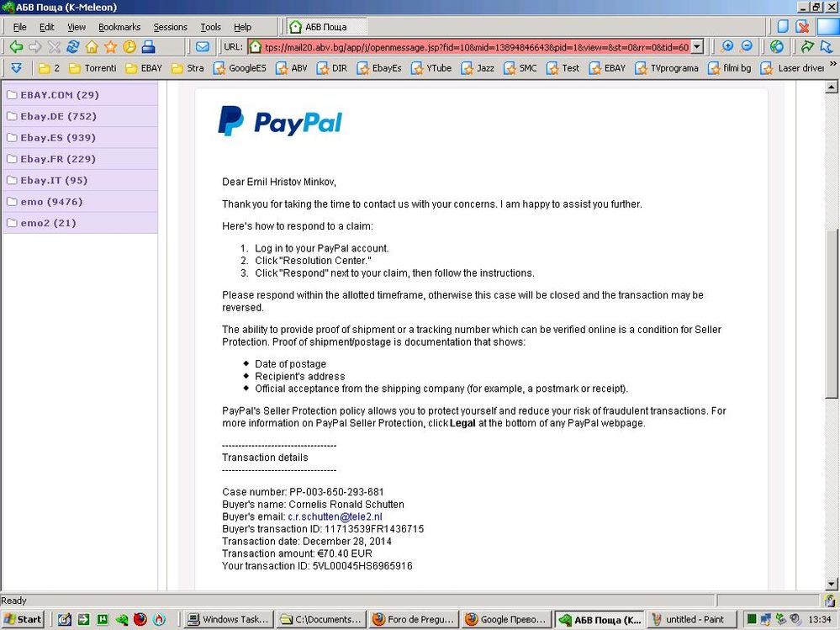
Task: Open the emo (9476) mail folder
Action: click(81, 202)
